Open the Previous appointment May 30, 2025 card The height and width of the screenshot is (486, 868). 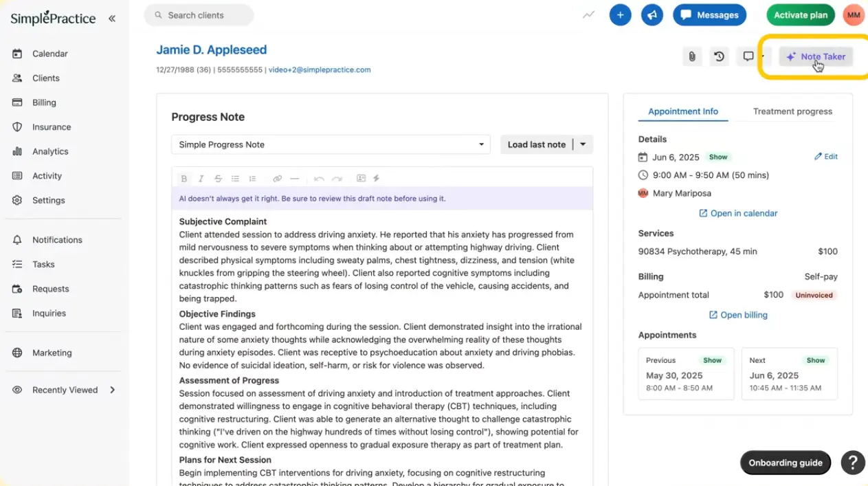(686, 374)
